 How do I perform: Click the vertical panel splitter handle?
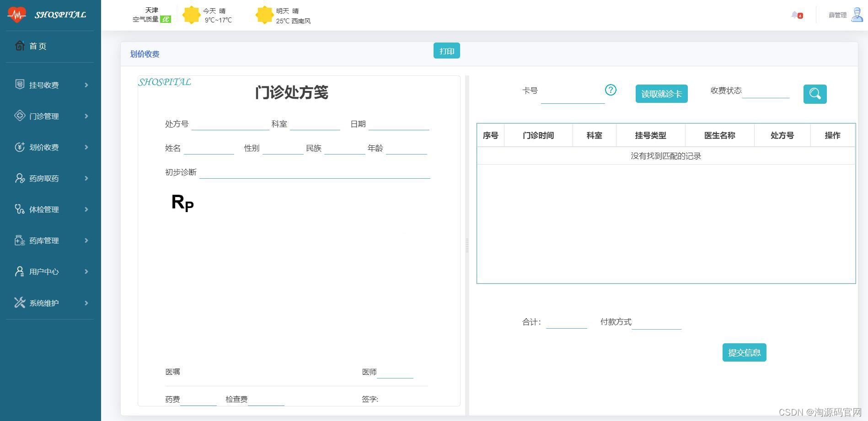click(x=467, y=245)
